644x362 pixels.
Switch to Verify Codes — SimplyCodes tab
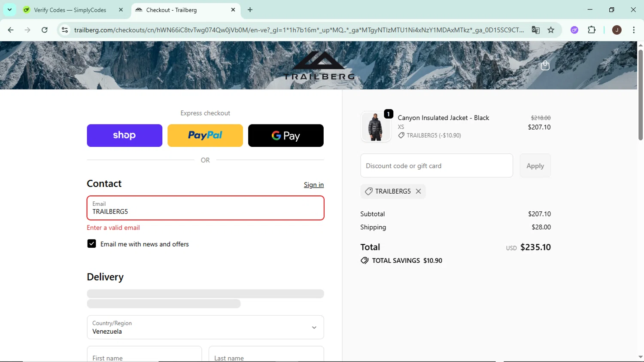[x=70, y=10]
